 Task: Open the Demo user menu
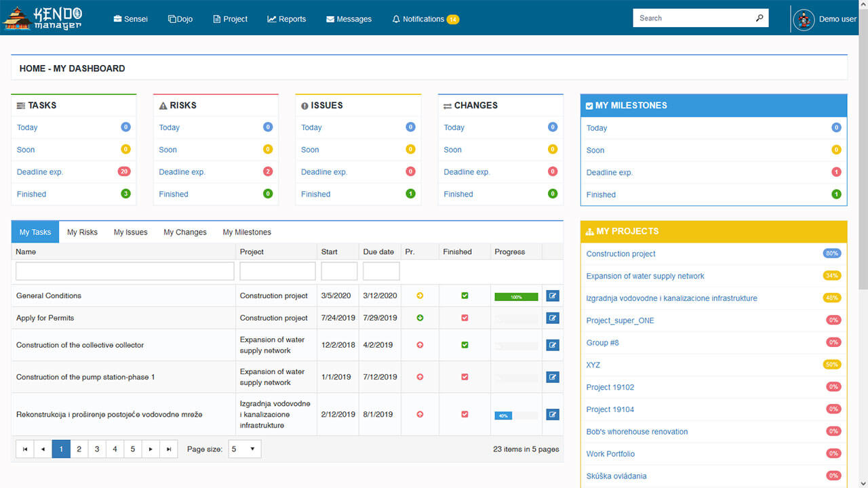(x=837, y=19)
